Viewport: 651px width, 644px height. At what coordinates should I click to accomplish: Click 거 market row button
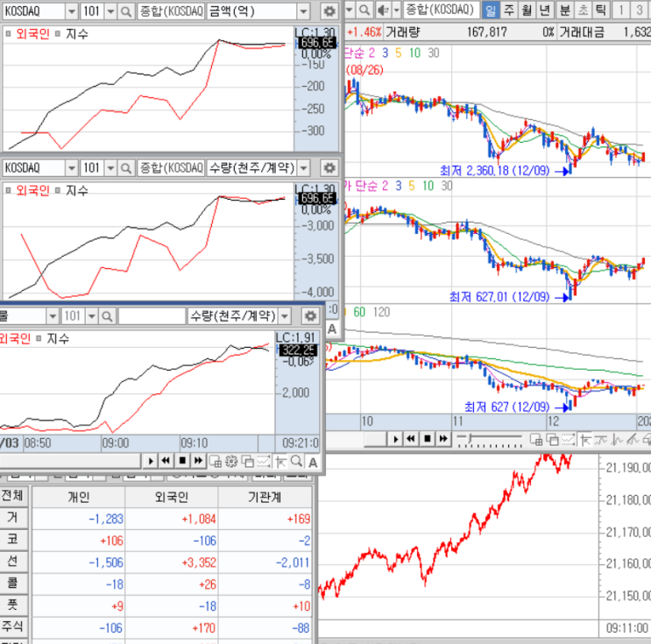click(x=13, y=518)
